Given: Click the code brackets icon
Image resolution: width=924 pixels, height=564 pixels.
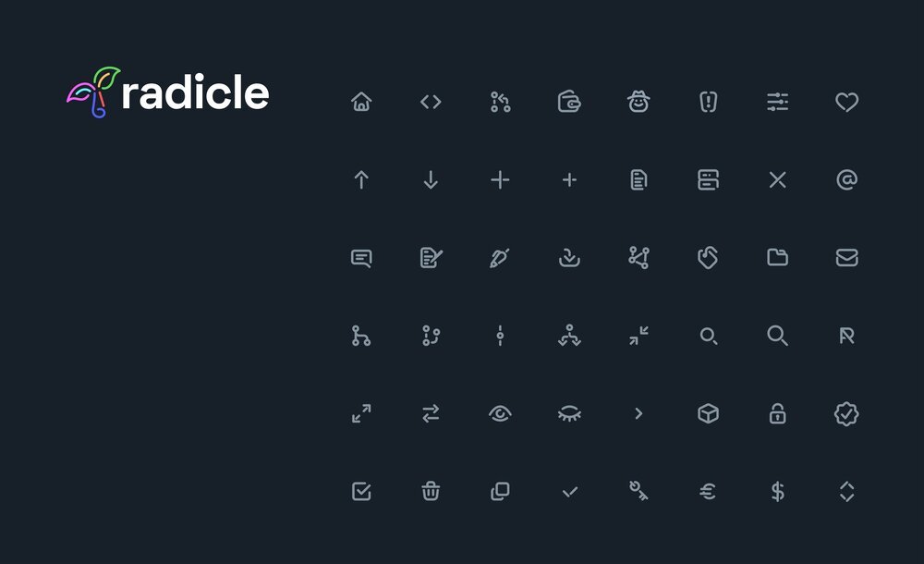Looking at the screenshot, I should tap(431, 102).
